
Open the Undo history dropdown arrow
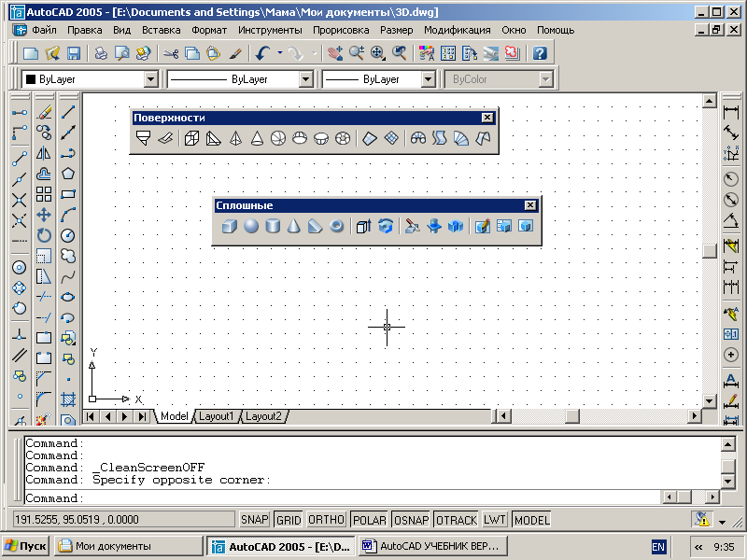(x=279, y=53)
